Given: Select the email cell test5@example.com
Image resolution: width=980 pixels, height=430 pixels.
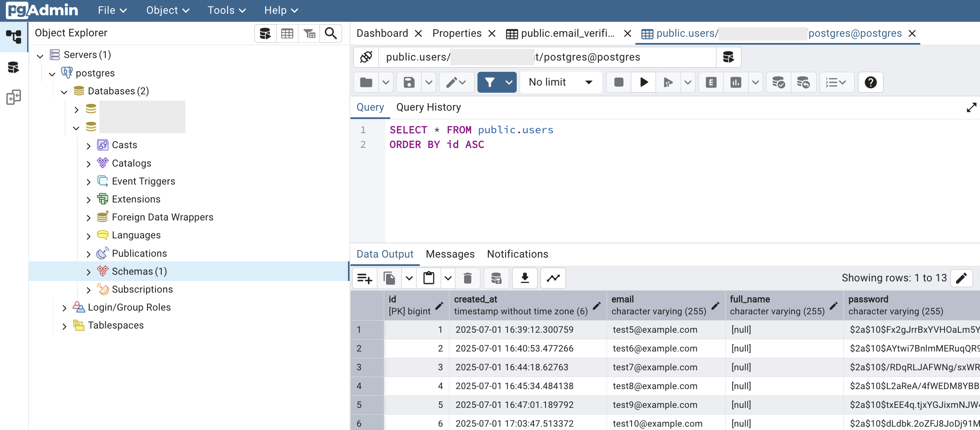Looking at the screenshot, I should coord(655,330).
